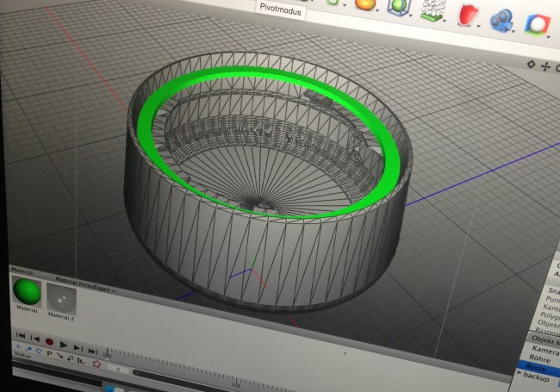This screenshot has width=560, height=392.
Task: Select the Röhre object in the object list
Action: point(539,358)
